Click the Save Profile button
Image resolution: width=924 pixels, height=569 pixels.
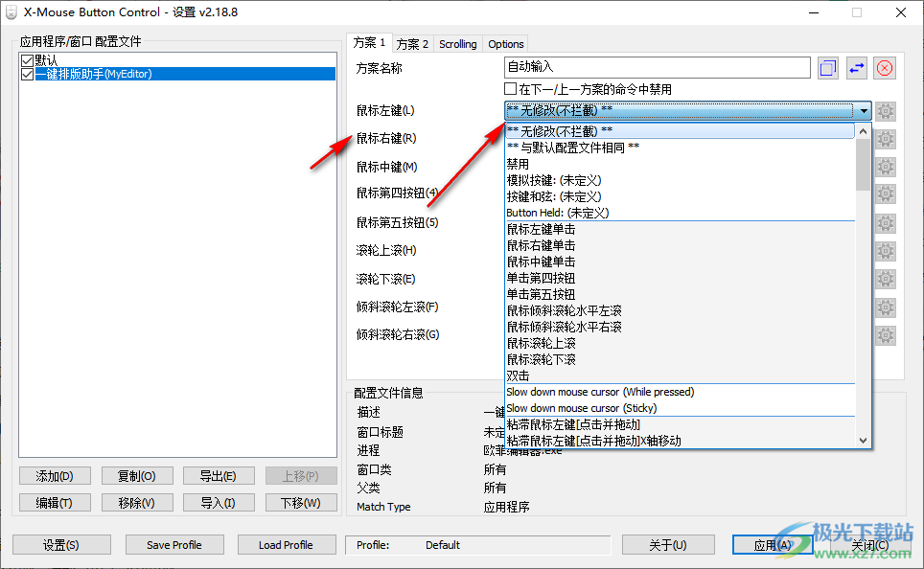pos(174,545)
